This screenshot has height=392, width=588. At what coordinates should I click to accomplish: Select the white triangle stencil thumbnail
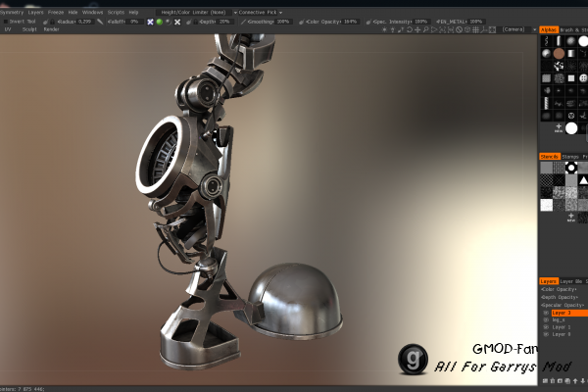pos(583,180)
